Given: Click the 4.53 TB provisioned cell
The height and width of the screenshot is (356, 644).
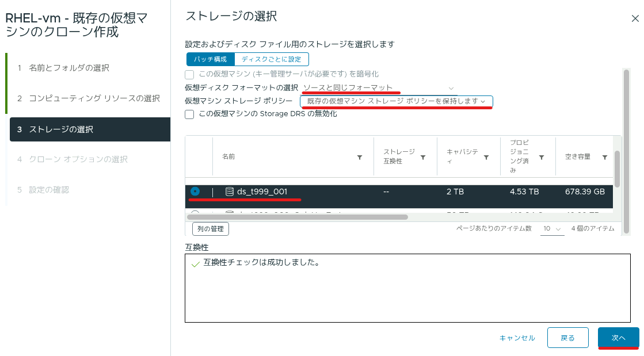Looking at the screenshot, I should [524, 192].
